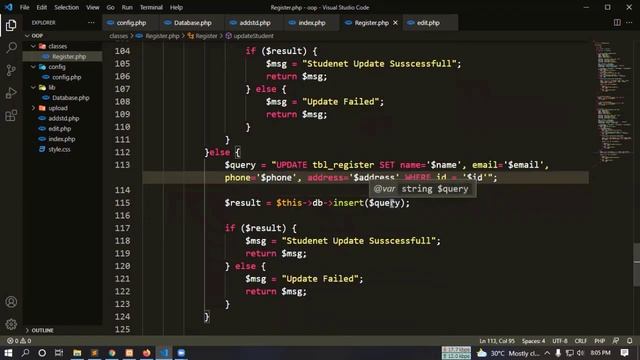
Task: Click the editor vertical scrollbar thumb
Action: [x=636, y=265]
